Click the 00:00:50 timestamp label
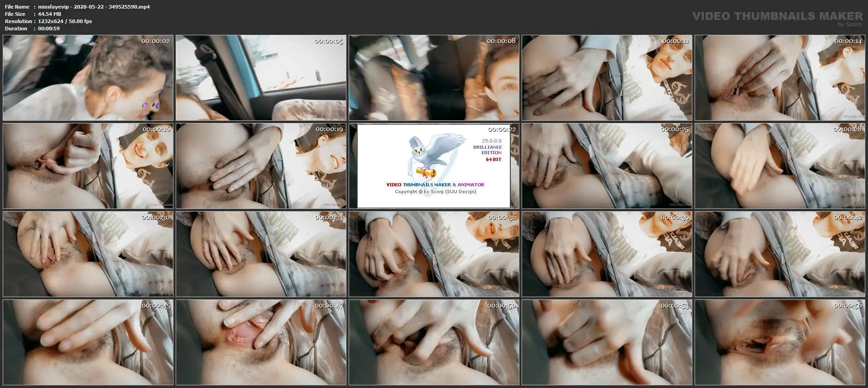 [501, 306]
